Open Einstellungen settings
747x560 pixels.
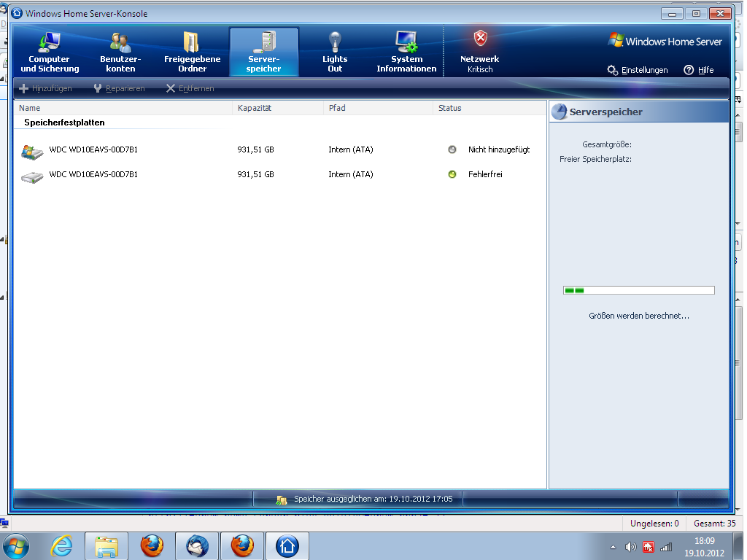[638, 70]
